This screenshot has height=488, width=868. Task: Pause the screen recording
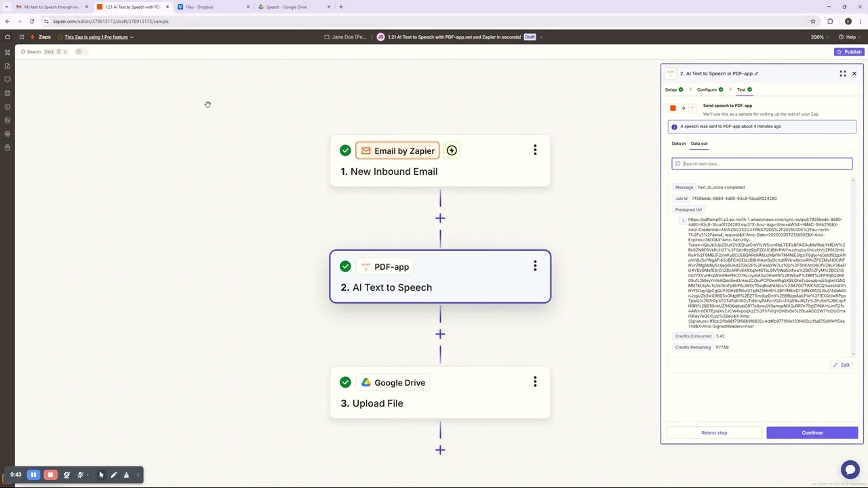tap(33, 475)
